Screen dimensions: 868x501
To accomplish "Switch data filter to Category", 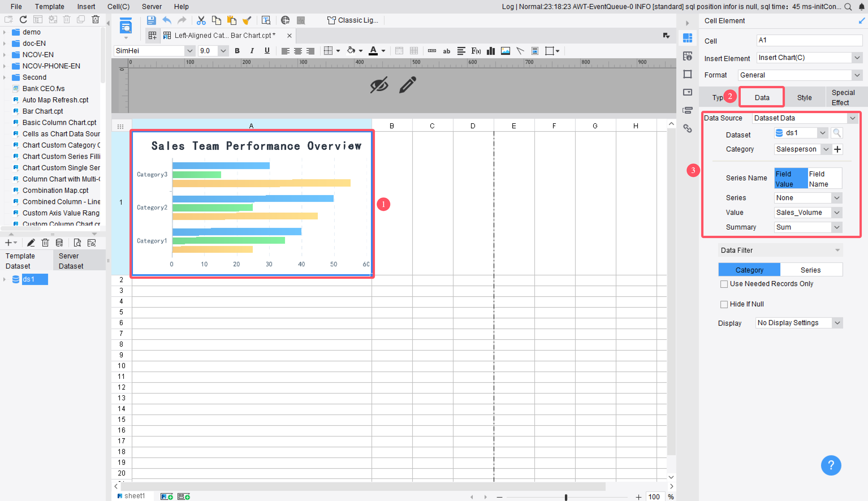I will (749, 270).
